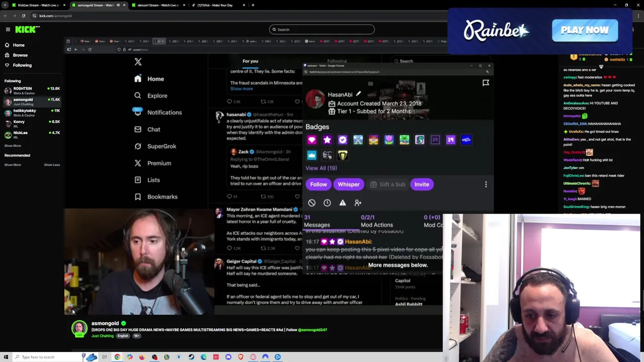Click the purple star badge

327,140
